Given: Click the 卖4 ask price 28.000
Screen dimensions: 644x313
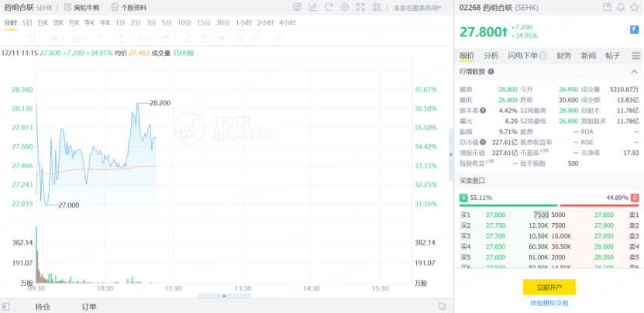Looking at the screenshot, I should 604,247.
